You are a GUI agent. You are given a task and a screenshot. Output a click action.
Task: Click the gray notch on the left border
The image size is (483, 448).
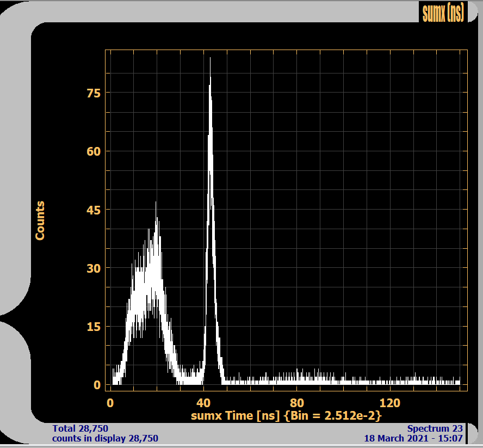[11, 317]
